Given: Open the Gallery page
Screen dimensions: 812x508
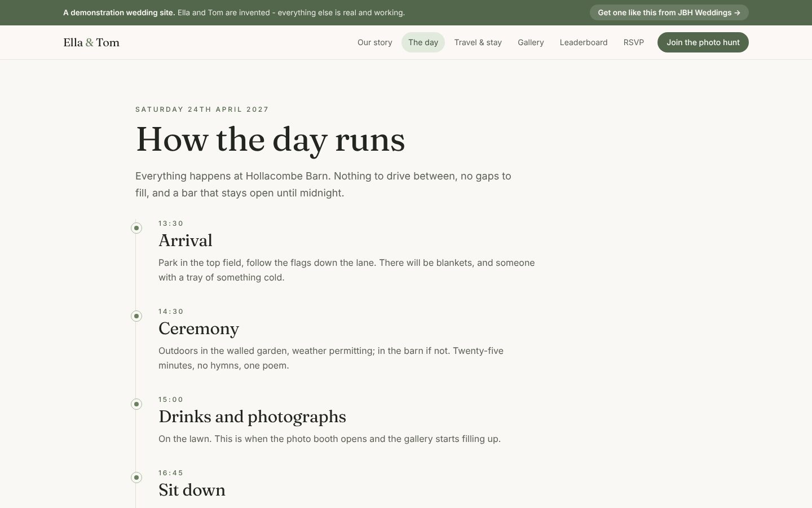Looking at the screenshot, I should click(531, 42).
